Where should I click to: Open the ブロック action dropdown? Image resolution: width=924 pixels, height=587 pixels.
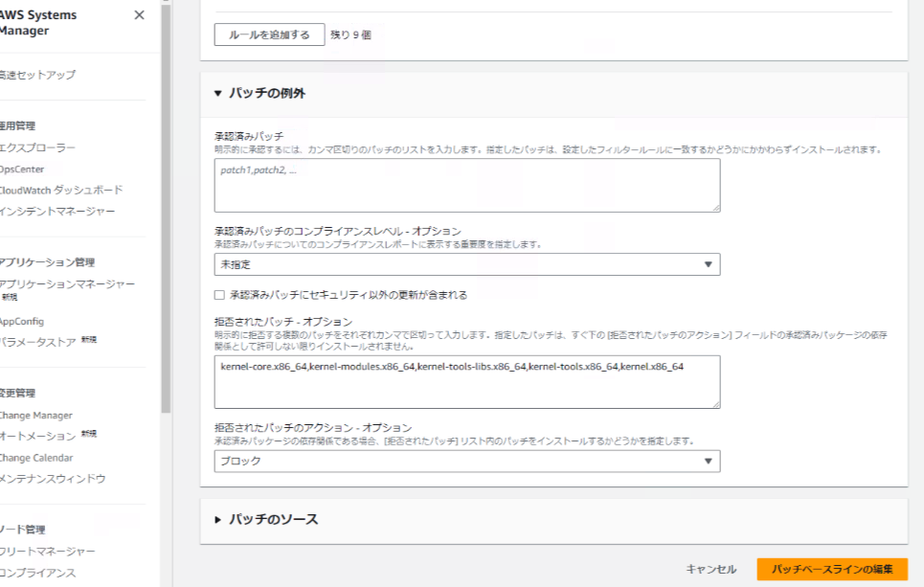click(466, 461)
